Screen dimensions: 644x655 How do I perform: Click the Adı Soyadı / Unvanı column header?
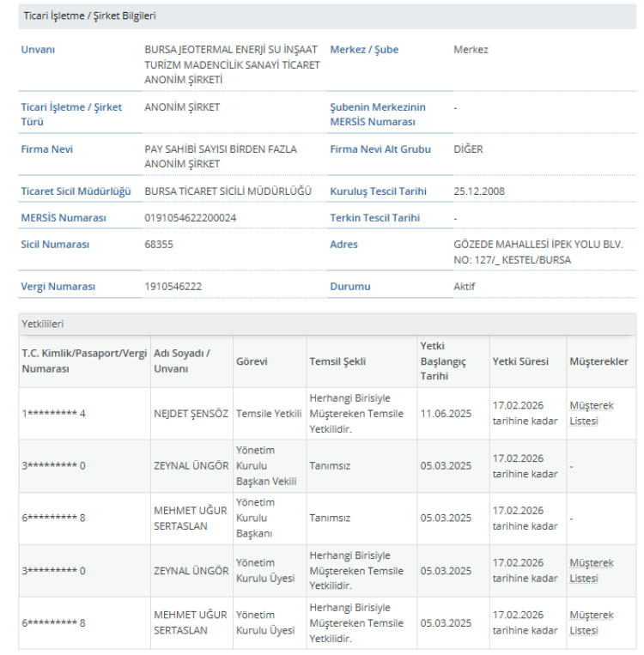(182, 361)
